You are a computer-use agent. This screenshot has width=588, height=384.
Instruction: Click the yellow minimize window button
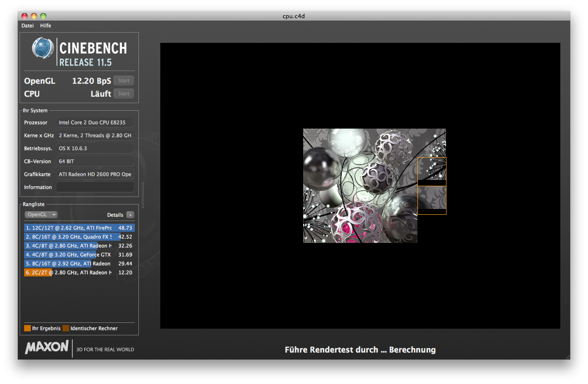pyautogui.click(x=34, y=16)
